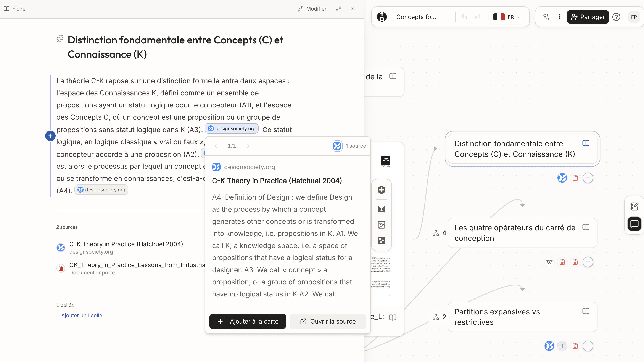Image resolution: width=644 pixels, height=362 pixels.
Task: Click 'Ouvrir la source' button
Action: point(328,321)
